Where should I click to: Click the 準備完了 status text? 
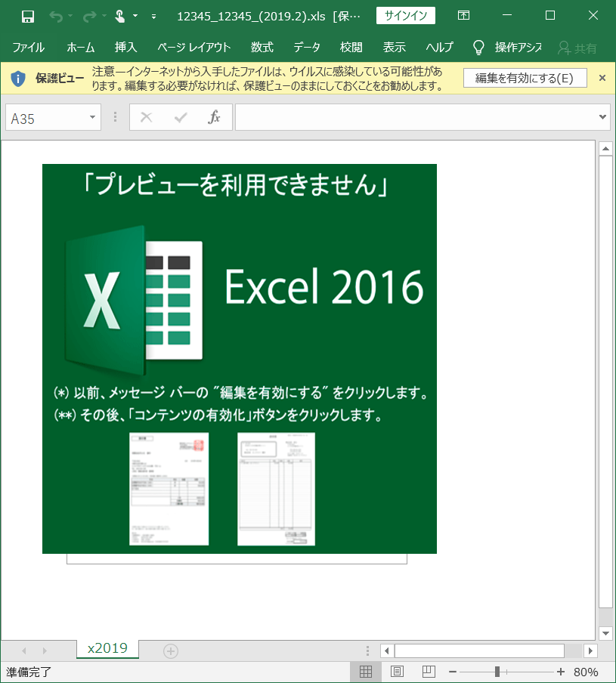point(28,672)
